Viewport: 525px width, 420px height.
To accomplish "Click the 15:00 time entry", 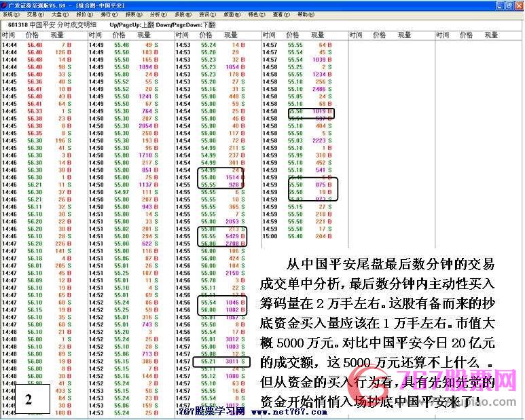I will [x=270, y=236].
